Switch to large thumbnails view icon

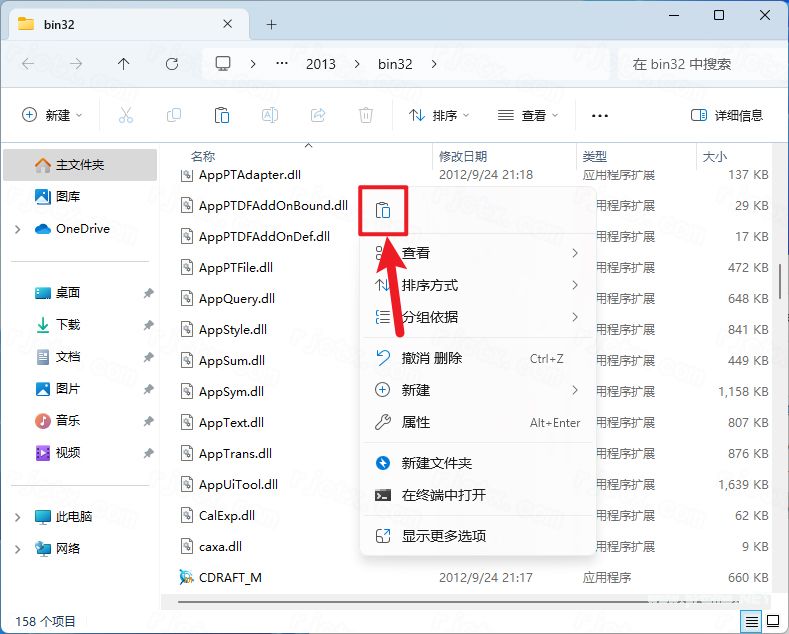click(x=773, y=622)
